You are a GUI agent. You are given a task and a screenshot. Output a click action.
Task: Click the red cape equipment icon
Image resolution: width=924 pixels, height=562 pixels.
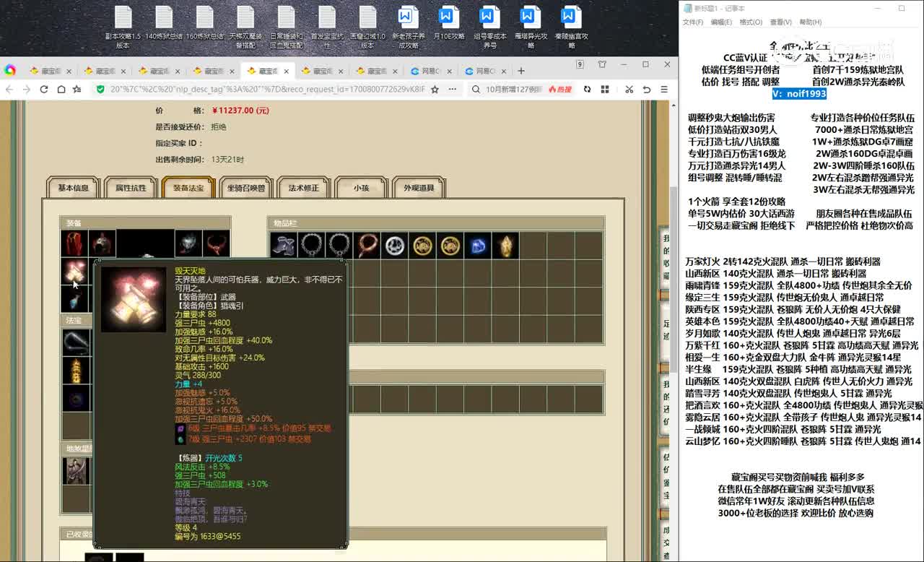coord(74,245)
